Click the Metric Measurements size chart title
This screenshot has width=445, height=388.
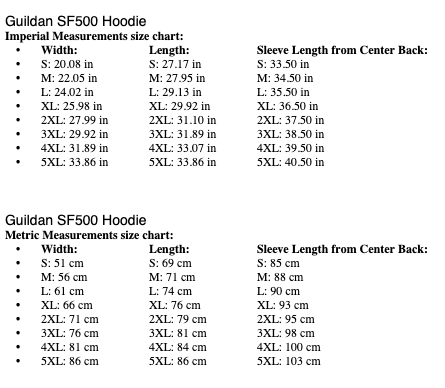[89, 235]
